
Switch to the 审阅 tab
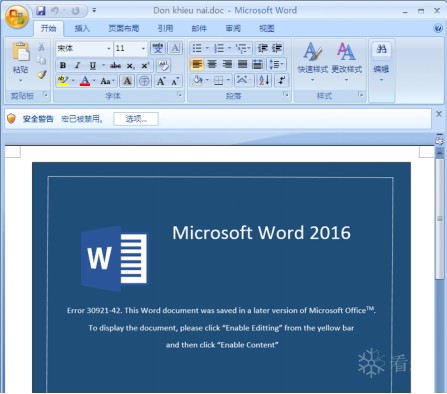click(233, 29)
